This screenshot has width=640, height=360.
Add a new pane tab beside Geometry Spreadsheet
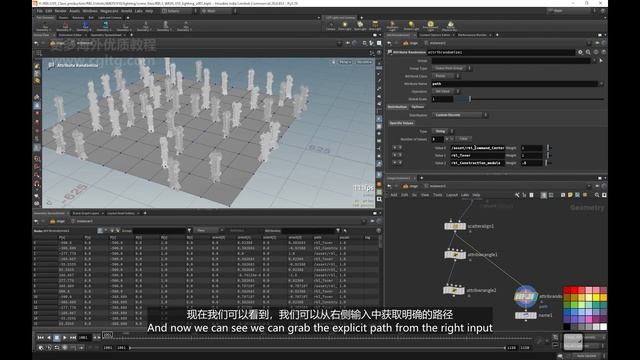(144, 213)
